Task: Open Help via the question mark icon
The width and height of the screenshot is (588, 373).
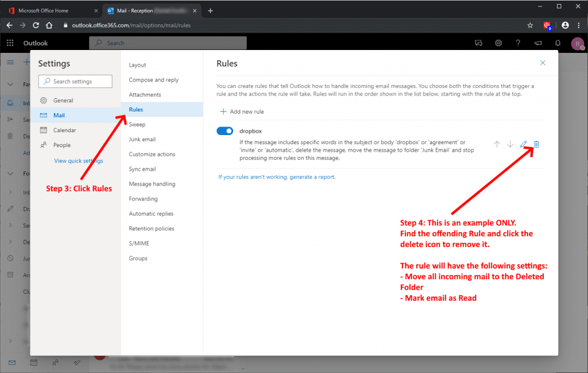Action: point(517,43)
